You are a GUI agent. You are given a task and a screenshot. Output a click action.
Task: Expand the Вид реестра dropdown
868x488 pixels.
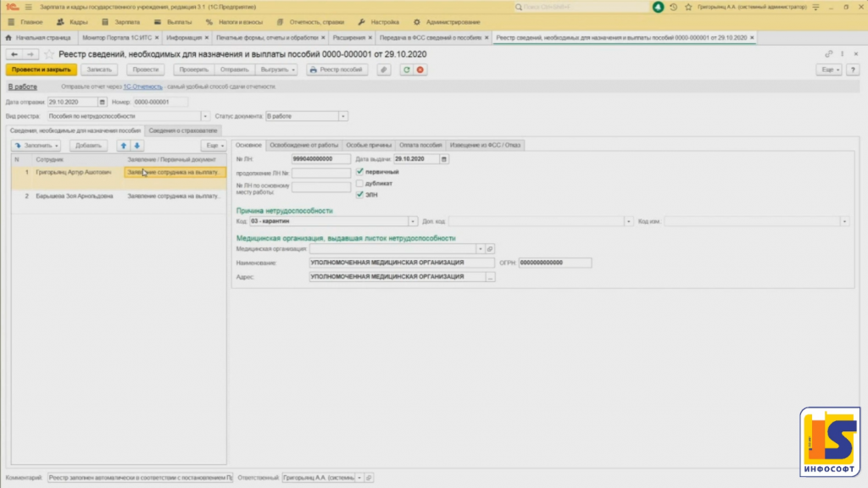coord(205,116)
